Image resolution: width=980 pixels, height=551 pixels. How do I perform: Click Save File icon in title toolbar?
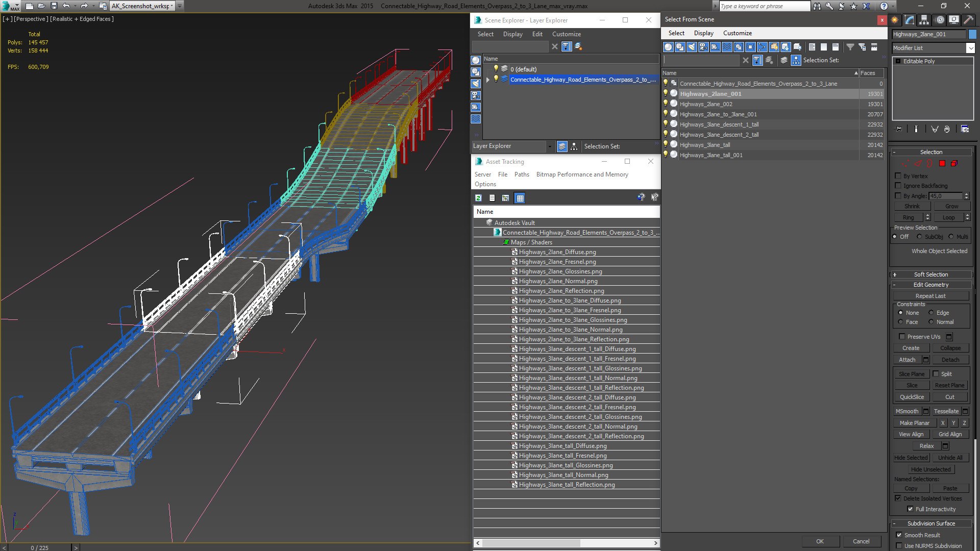pos(54,6)
